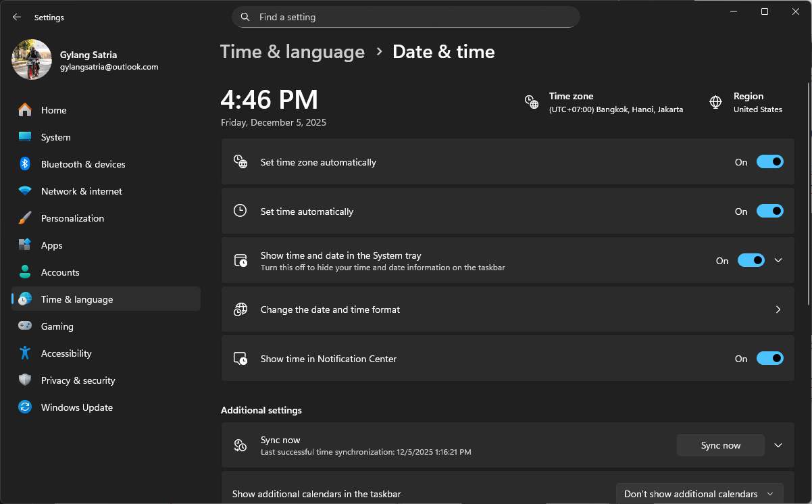The height and width of the screenshot is (504, 812).
Task: Click the Bluetooth & devices sidebar icon
Action: tap(25, 164)
